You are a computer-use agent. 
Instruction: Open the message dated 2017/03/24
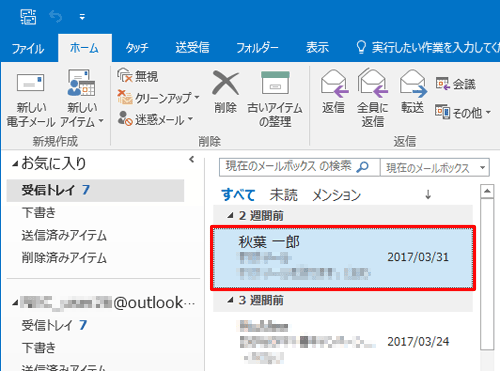coord(343,342)
